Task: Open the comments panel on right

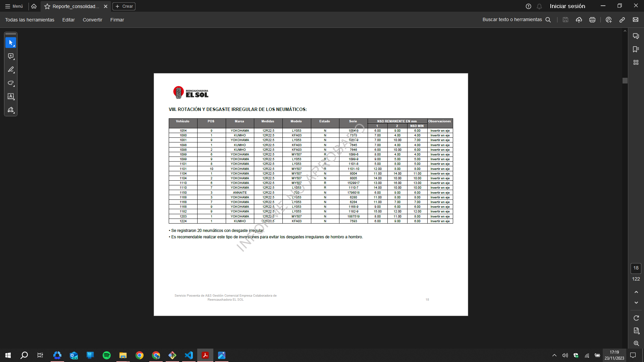Action: pyautogui.click(x=636, y=36)
